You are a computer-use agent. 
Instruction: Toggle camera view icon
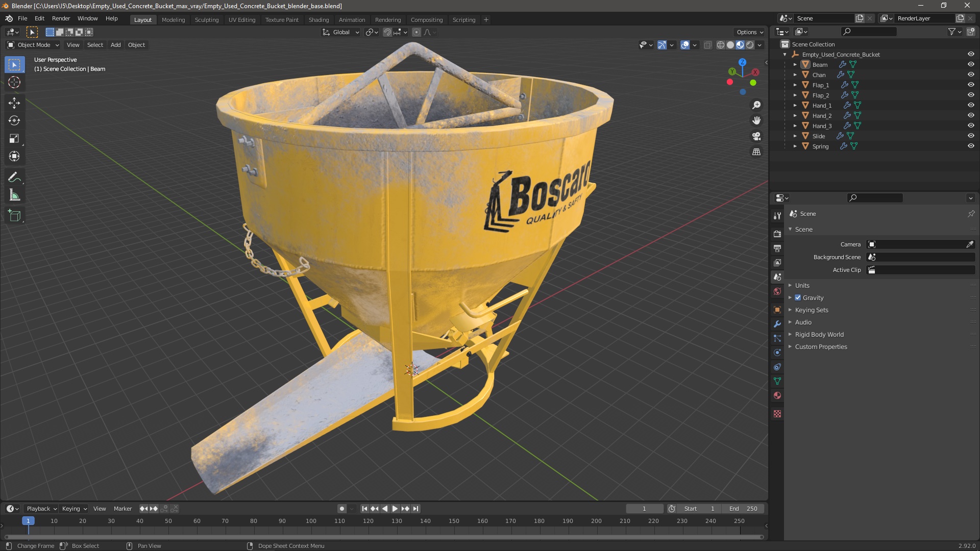[x=756, y=136]
